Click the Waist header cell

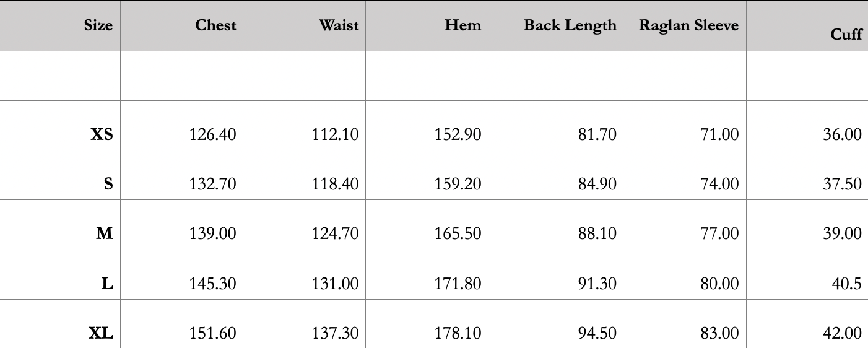[x=339, y=25]
